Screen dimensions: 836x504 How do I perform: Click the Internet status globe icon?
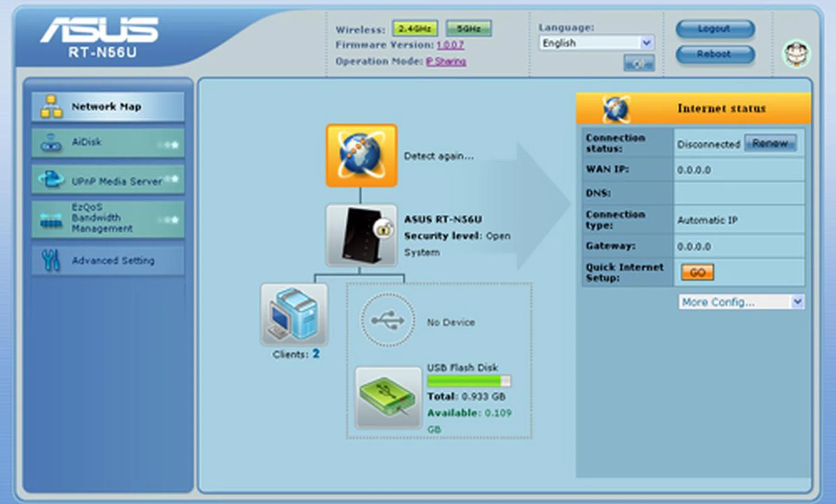click(616, 108)
